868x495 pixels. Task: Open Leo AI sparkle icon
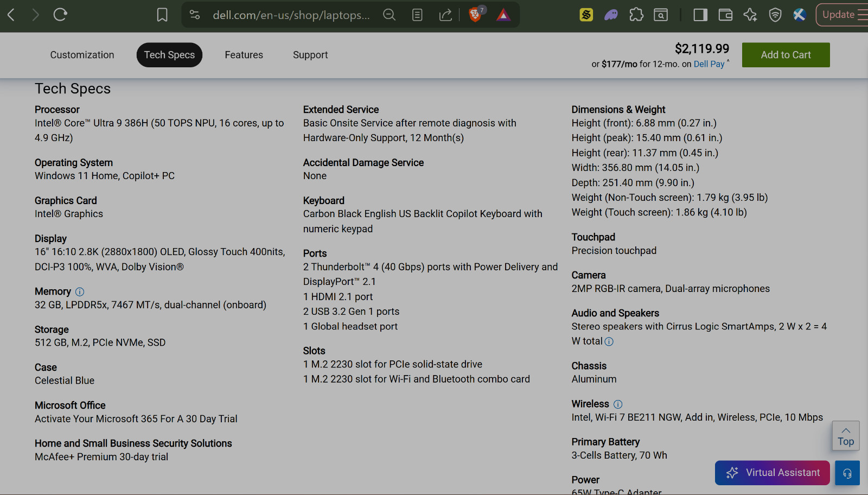tap(750, 15)
